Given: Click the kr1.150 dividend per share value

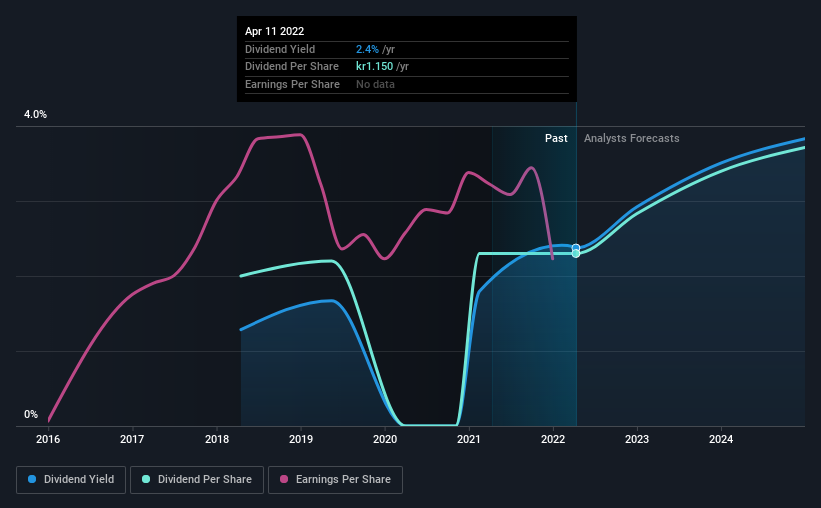Looking at the screenshot, I should coord(374,67).
